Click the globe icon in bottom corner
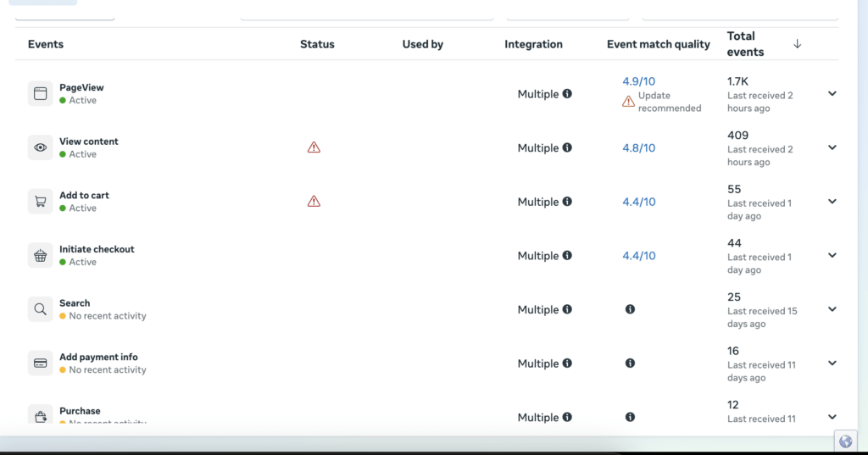 [845, 441]
